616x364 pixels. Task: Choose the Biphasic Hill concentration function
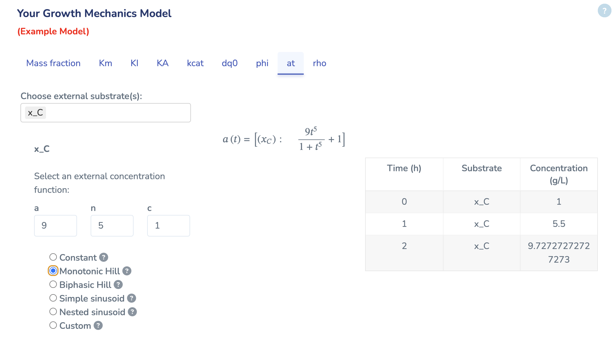(x=53, y=284)
